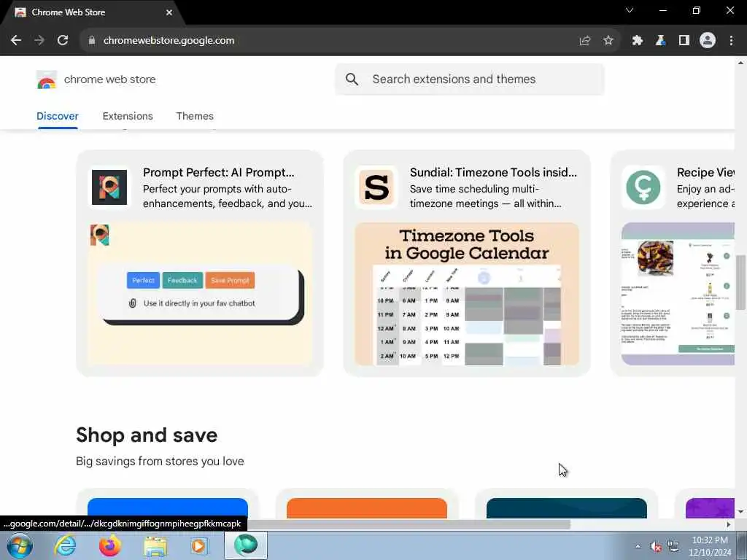Click the orange Shop and save card
Image resolution: width=747 pixels, height=560 pixels.
tap(367, 508)
